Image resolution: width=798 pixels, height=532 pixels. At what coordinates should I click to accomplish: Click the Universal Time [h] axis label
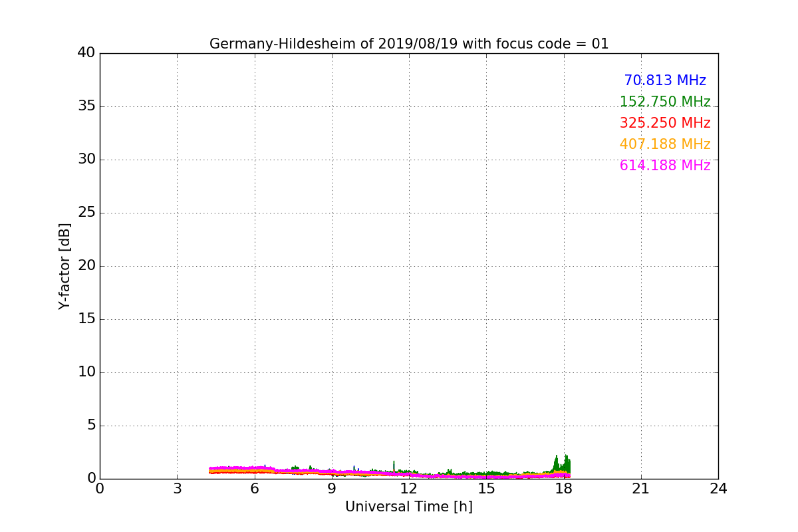[x=409, y=507]
